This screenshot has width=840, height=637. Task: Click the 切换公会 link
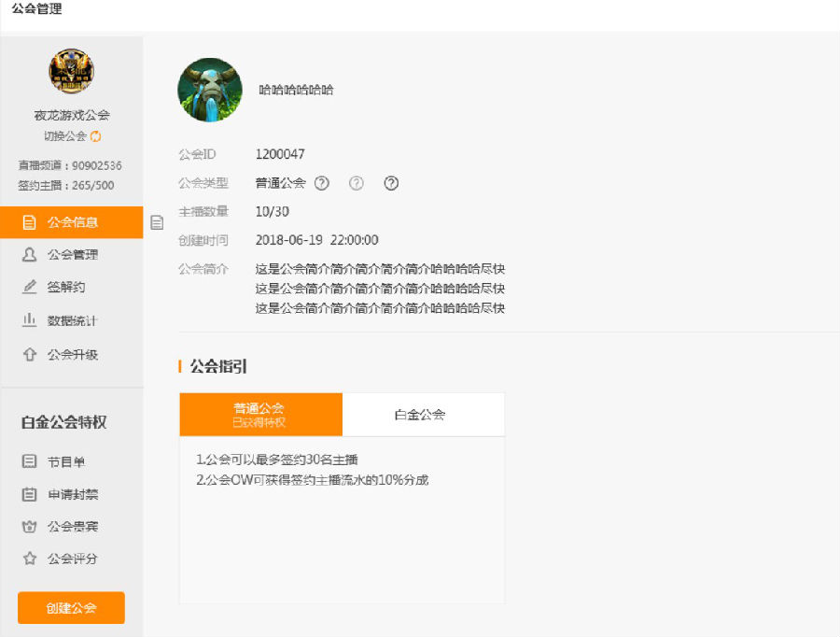pos(64,136)
